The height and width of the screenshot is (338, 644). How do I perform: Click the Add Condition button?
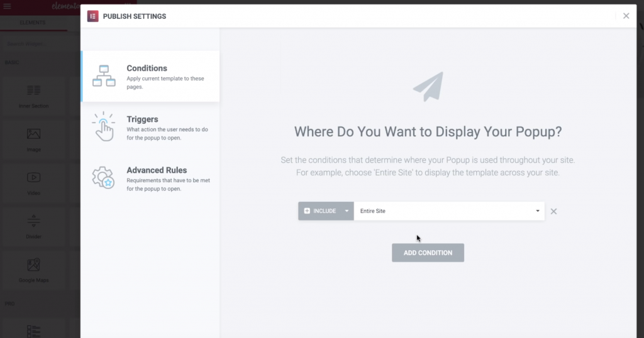pyautogui.click(x=428, y=253)
